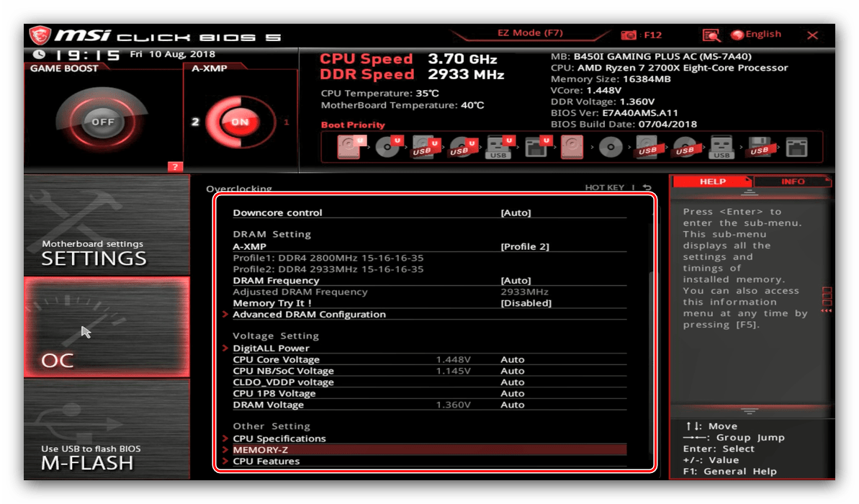Open the SETTINGS section
The height and width of the screenshot is (504, 859).
(107, 224)
